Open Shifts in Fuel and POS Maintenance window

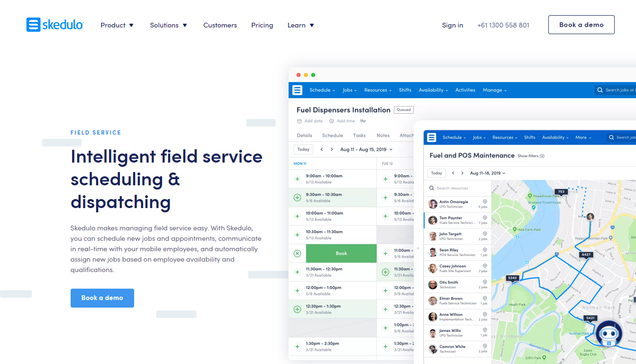[530, 137]
